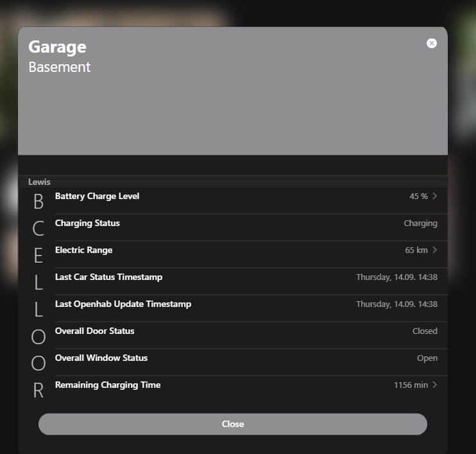The height and width of the screenshot is (454, 476).
Task: Click the Overall Door Status Closed value
Action: [x=425, y=331]
